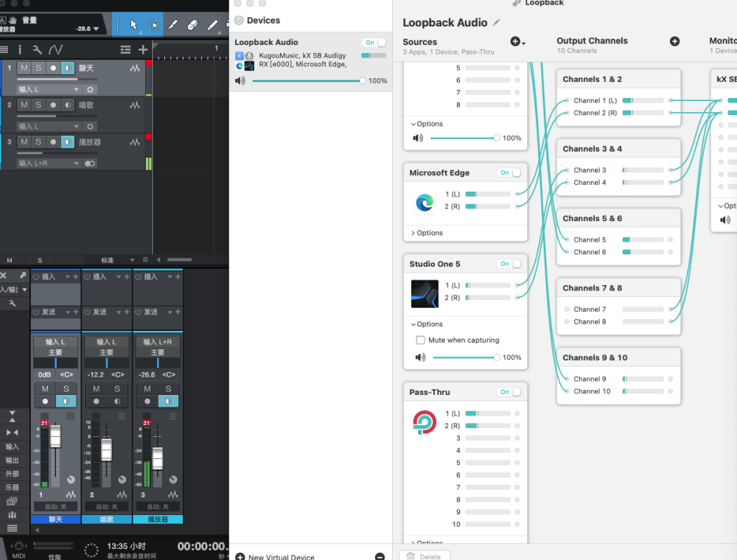Select the 输出 tab in mixer sidebar
The image size is (737, 560).
[13, 461]
